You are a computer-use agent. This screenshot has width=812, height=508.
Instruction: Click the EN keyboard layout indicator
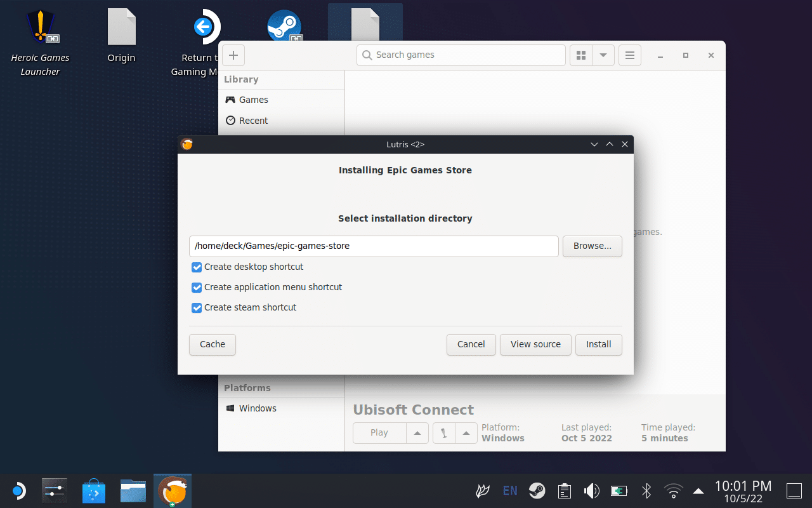click(x=510, y=491)
